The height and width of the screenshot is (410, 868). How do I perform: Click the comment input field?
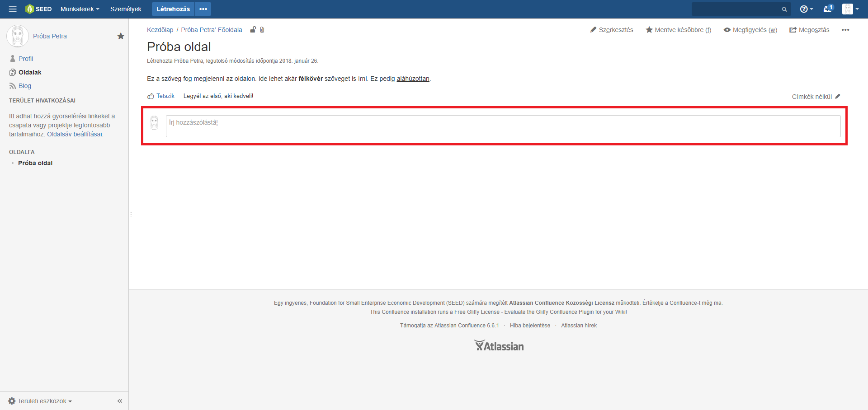(503, 126)
